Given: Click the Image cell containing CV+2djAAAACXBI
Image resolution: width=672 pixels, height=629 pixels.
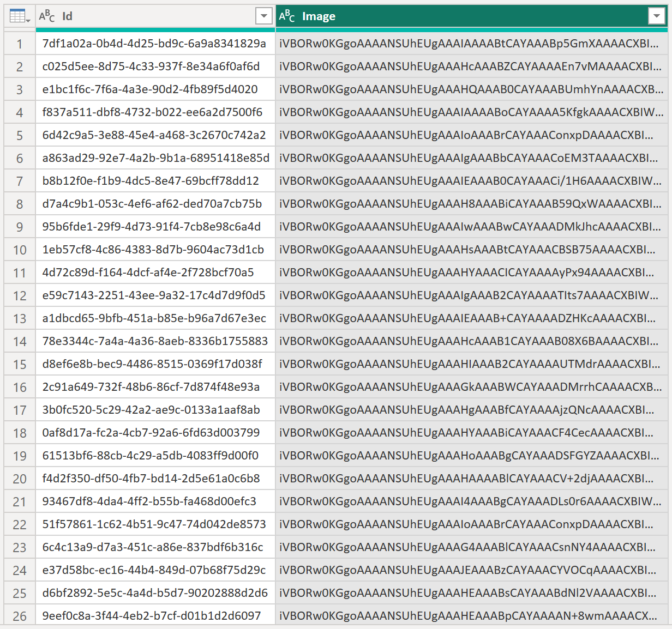Looking at the screenshot, I should 472,479.
